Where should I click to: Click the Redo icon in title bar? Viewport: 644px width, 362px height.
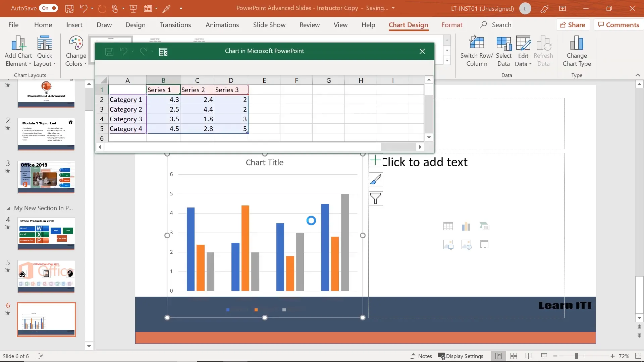pyautogui.click(x=102, y=8)
